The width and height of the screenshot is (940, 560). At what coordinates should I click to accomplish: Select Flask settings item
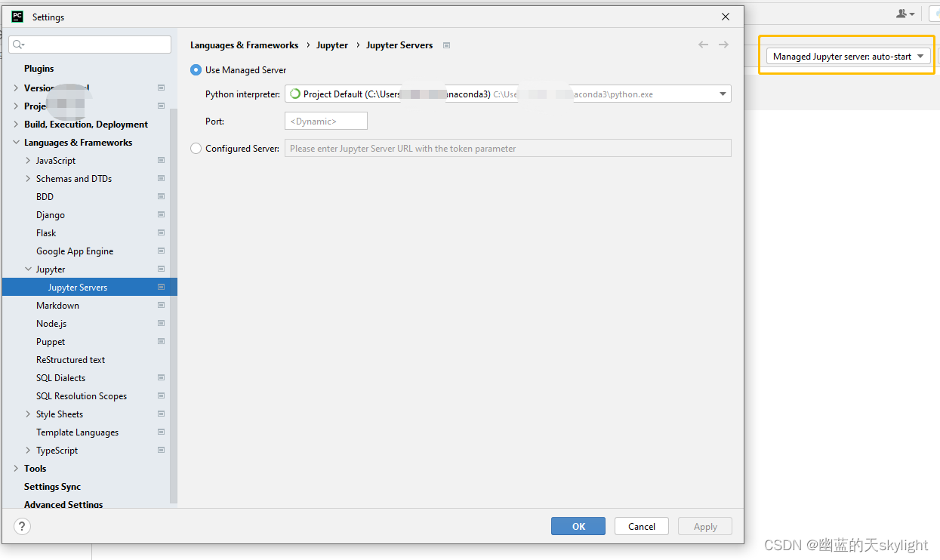(46, 233)
